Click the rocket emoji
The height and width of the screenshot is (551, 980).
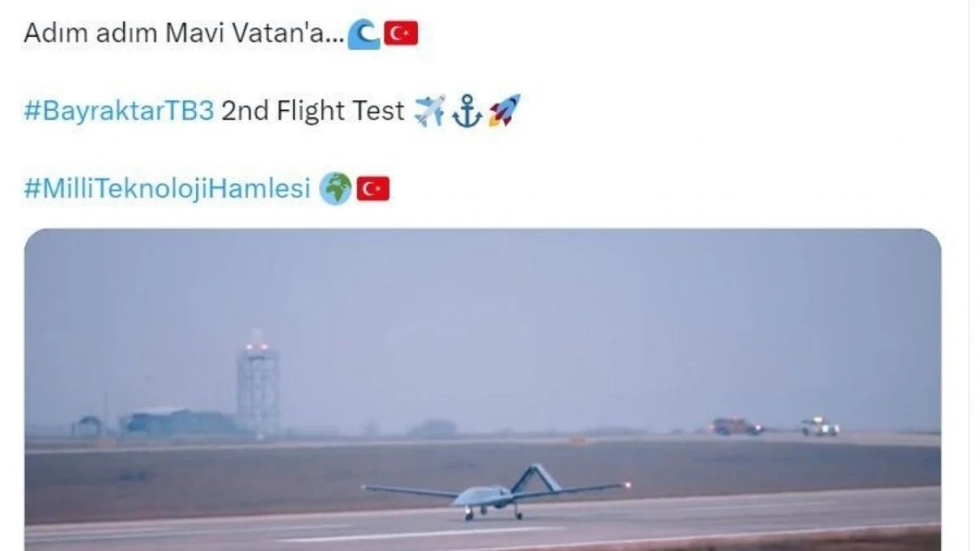(x=505, y=111)
